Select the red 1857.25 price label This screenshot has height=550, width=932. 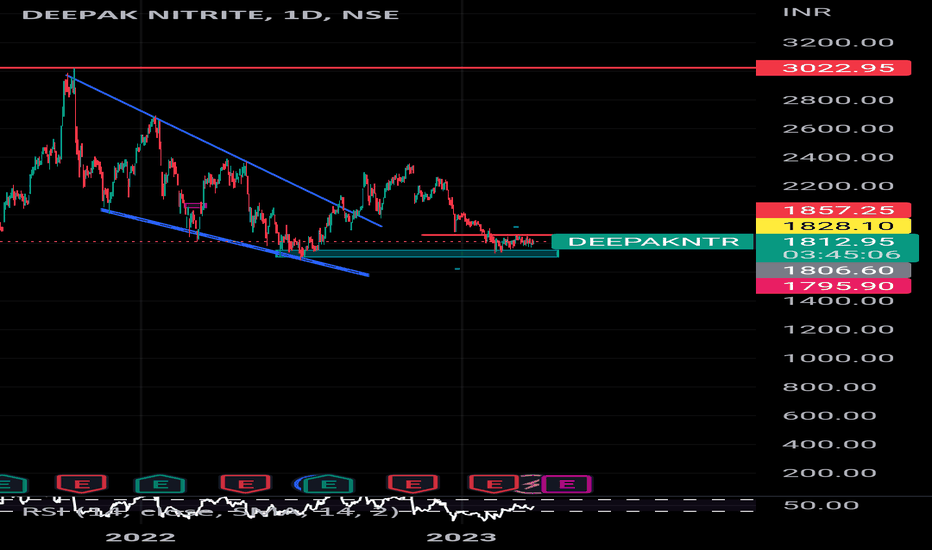(x=833, y=210)
